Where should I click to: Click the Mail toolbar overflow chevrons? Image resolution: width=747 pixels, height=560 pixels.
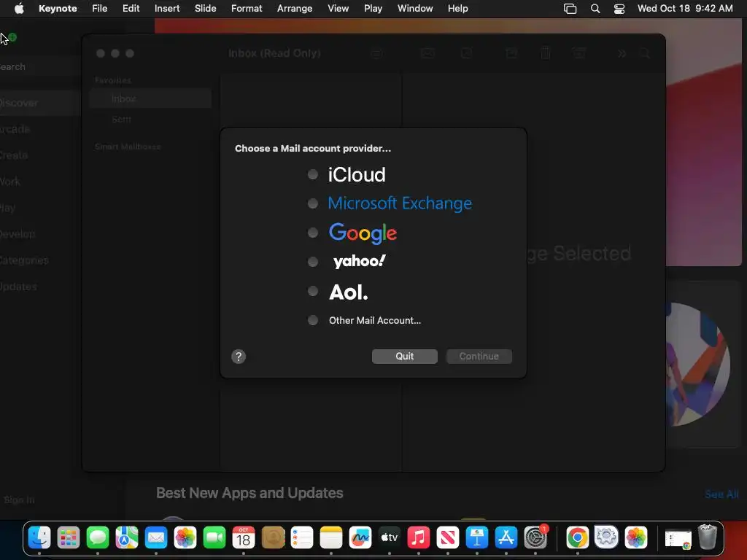click(622, 54)
